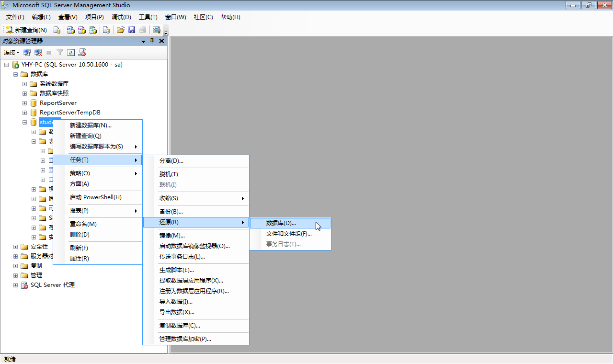This screenshot has height=364, width=613.
Task: Choose 文件和文件组(F)... restore option
Action: [x=290, y=234]
